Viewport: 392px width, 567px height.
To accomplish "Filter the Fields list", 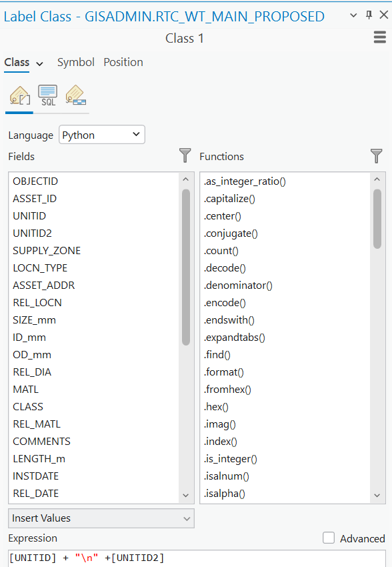I will point(185,155).
